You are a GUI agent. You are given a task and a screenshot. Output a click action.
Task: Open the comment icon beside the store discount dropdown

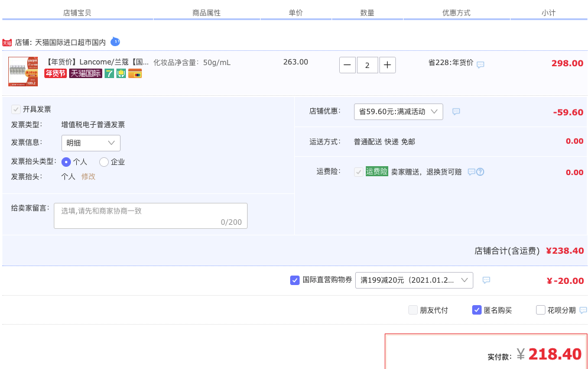(x=456, y=112)
